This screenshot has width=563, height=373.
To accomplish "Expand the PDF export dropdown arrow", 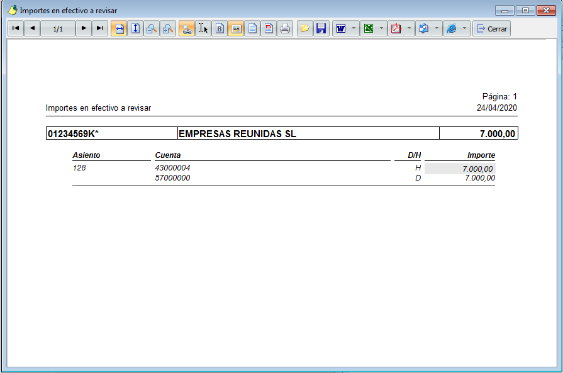I will pyautogui.click(x=409, y=28).
